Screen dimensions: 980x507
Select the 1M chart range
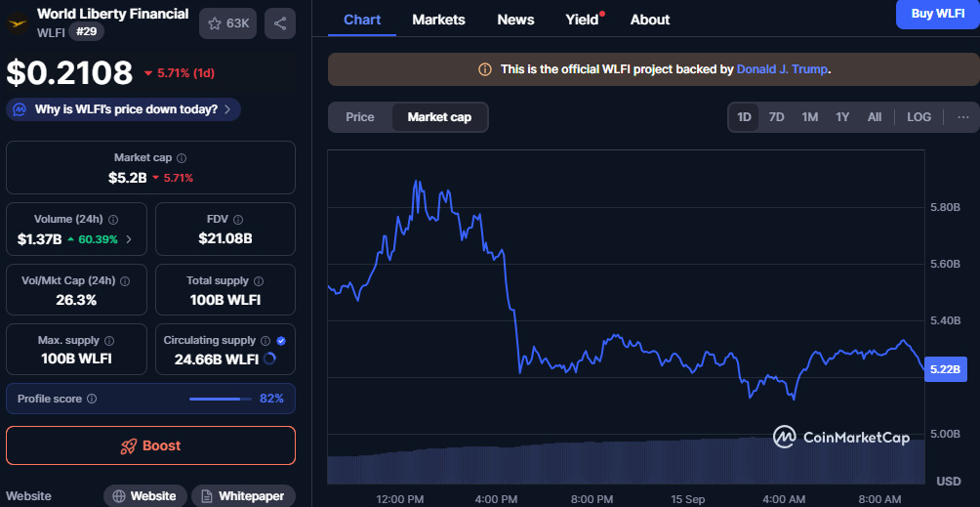click(809, 117)
